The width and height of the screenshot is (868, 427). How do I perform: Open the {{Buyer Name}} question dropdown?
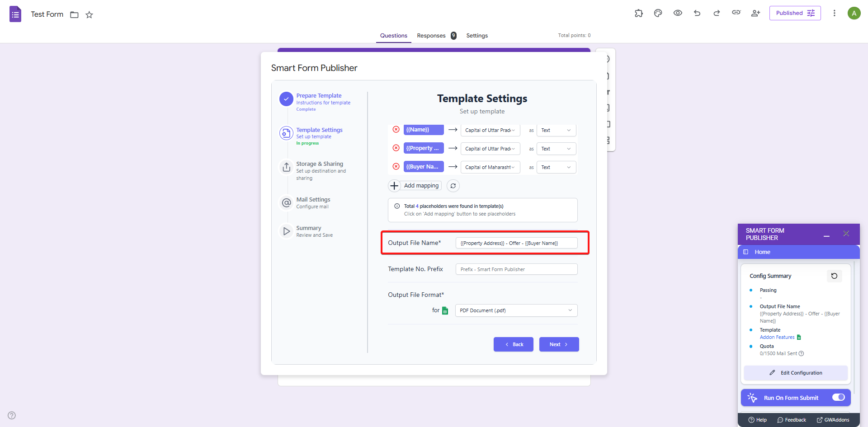coord(490,167)
